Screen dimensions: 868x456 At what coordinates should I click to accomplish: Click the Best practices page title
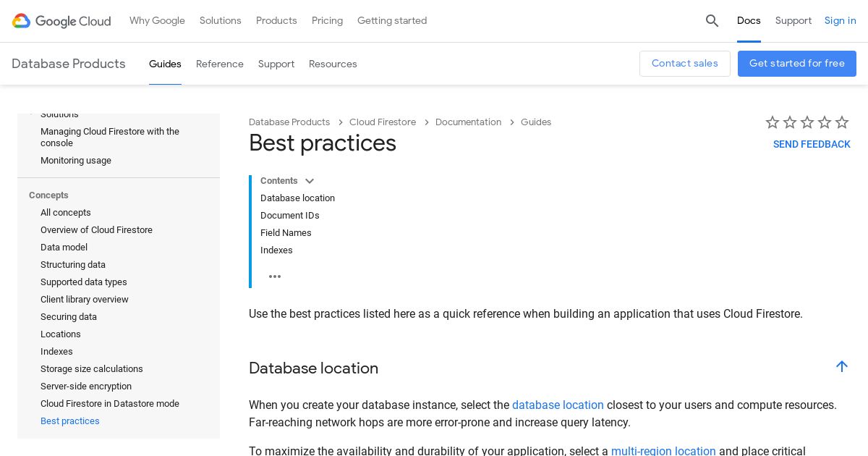pos(323,143)
